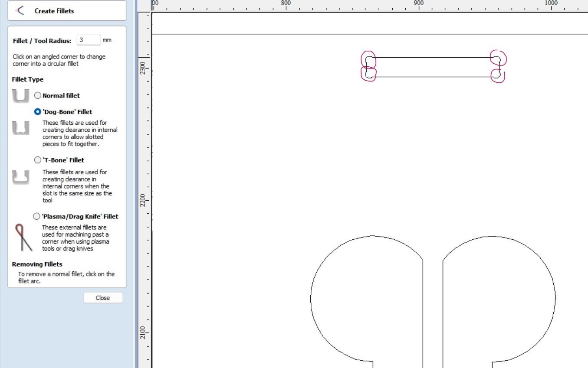This screenshot has height=368, width=588.
Task: Select 'Dog-Bone' Fillet option
Action: coord(38,111)
